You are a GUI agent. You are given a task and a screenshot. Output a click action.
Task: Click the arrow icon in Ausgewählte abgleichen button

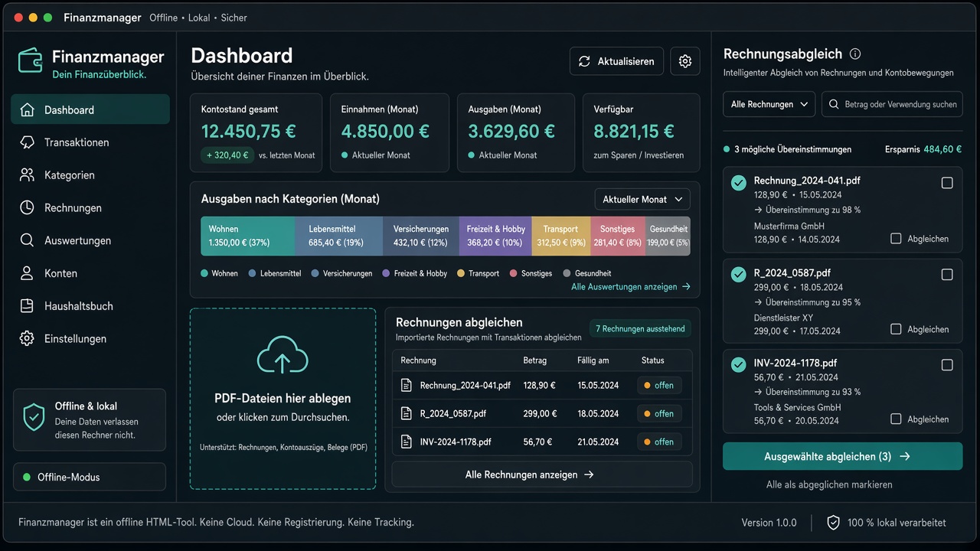[x=905, y=456]
